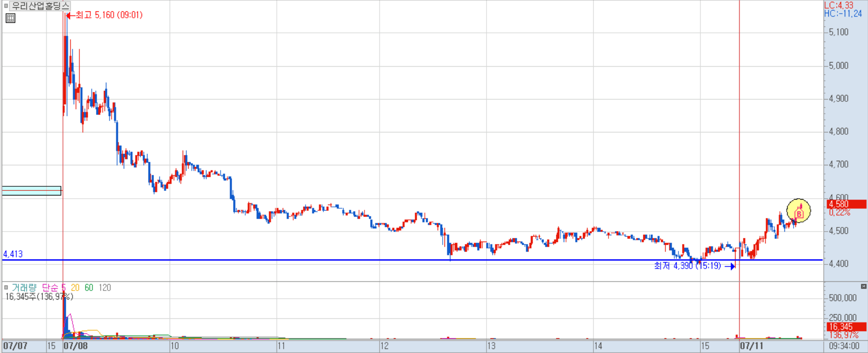This screenshot has width=868, height=353.
Task: Click the 12 hour mark on time axis
Action: 385,346
